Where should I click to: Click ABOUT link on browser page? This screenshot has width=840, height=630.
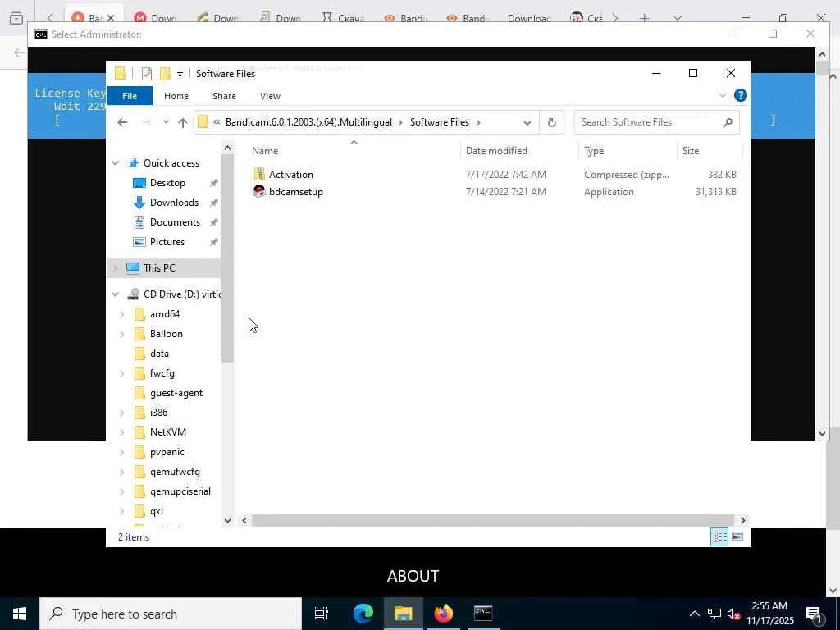click(x=413, y=577)
